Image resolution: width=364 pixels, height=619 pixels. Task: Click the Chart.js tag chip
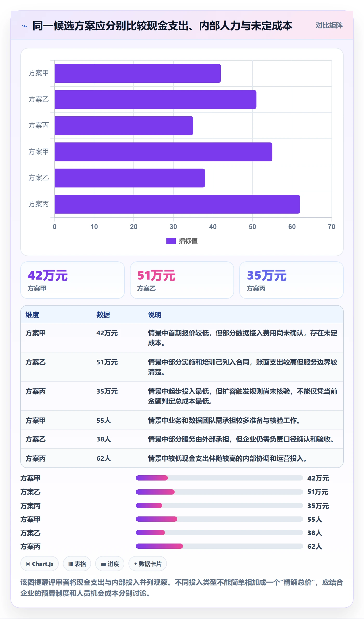[40, 564]
